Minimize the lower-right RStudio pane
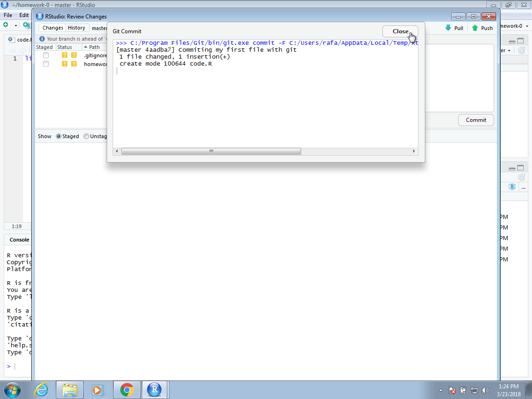This screenshot has height=399, width=532. coord(512,168)
